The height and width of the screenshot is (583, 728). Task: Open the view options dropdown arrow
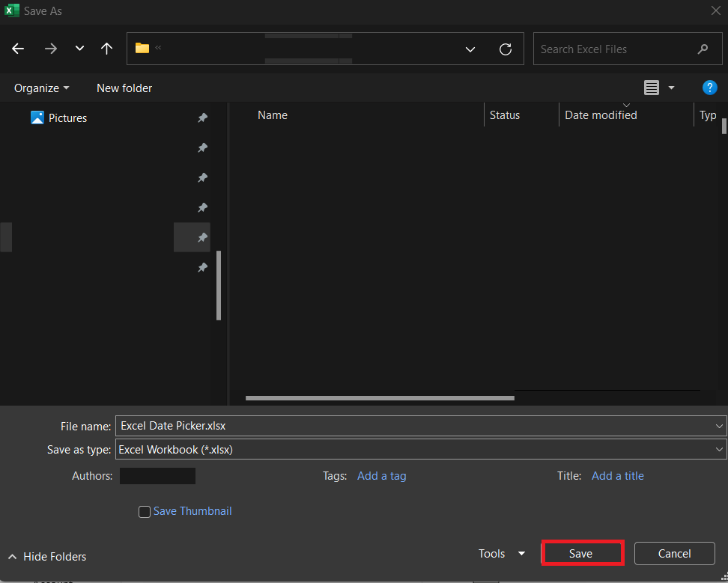pyautogui.click(x=671, y=88)
